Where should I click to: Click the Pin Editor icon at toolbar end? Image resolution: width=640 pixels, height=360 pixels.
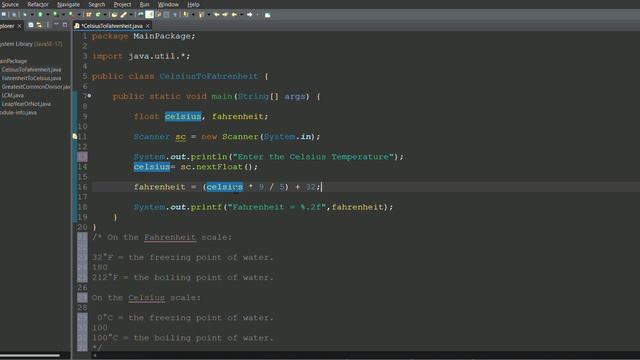point(267,15)
